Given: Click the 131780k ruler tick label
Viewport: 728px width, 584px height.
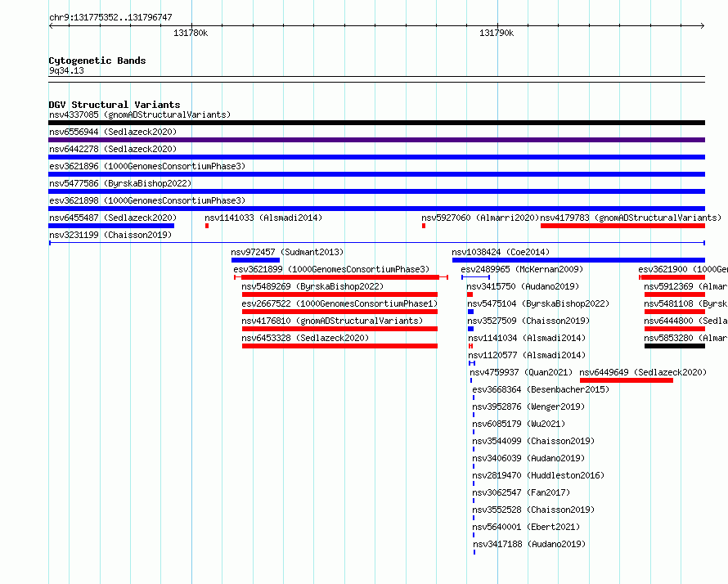Looking at the screenshot, I should [x=191, y=33].
